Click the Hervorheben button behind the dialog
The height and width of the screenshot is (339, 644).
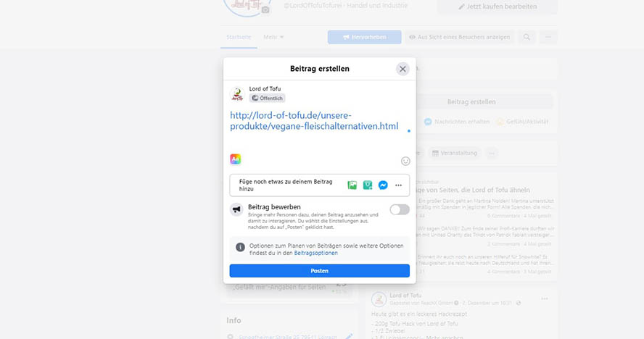(x=364, y=37)
